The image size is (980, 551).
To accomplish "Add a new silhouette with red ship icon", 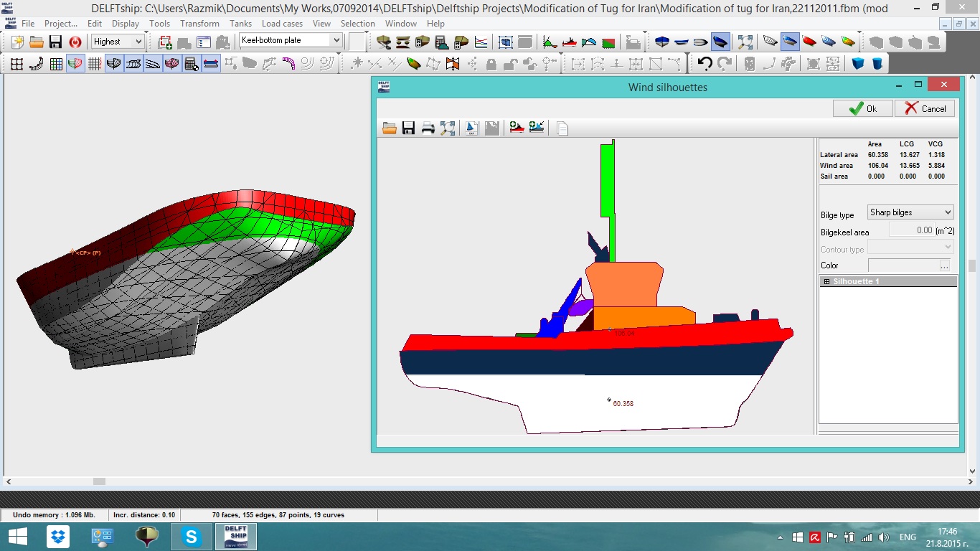I will pos(517,128).
